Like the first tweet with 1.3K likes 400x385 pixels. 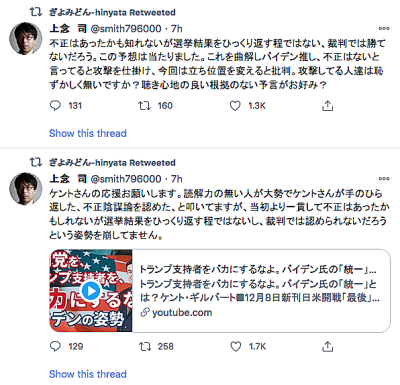click(235, 106)
